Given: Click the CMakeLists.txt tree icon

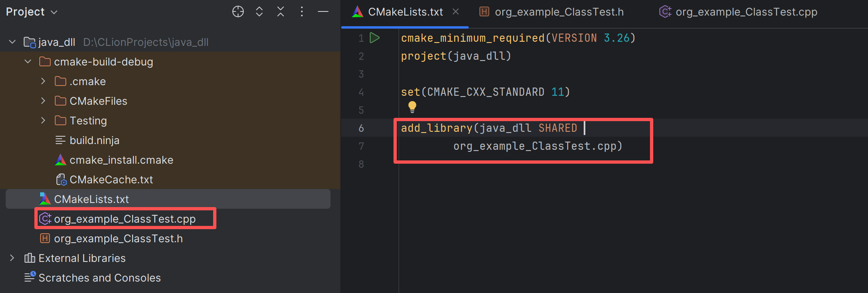Looking at the screenshot, I should coord(45,199).
